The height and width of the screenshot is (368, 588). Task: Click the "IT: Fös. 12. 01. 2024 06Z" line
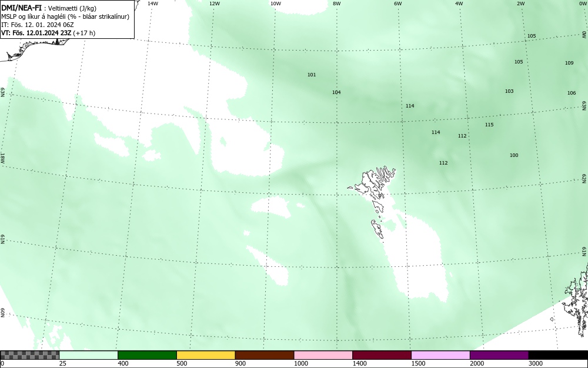[x=38, y=25]
